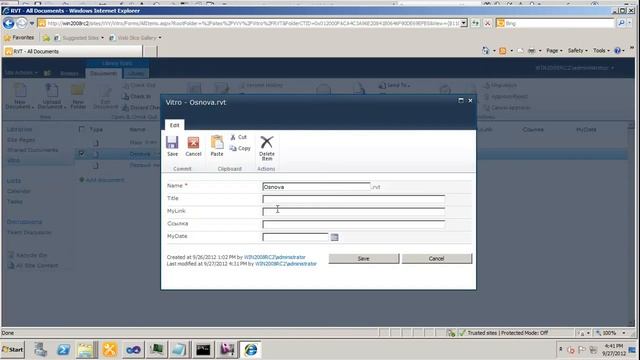The image size is (640, 360).
Task: Switch to the RVT - All Documents browser tab
Action: (x=73, y=51)
